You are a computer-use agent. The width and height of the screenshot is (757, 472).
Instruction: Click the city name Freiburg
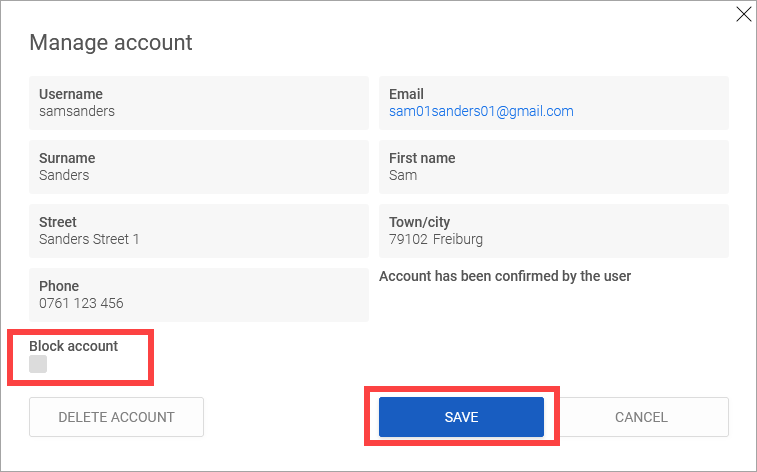(x=459, y=239)
